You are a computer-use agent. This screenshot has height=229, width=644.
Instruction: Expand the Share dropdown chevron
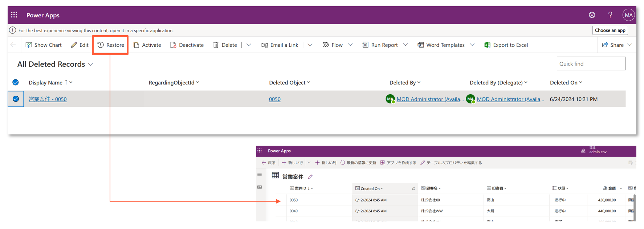[x=629, y=45]
